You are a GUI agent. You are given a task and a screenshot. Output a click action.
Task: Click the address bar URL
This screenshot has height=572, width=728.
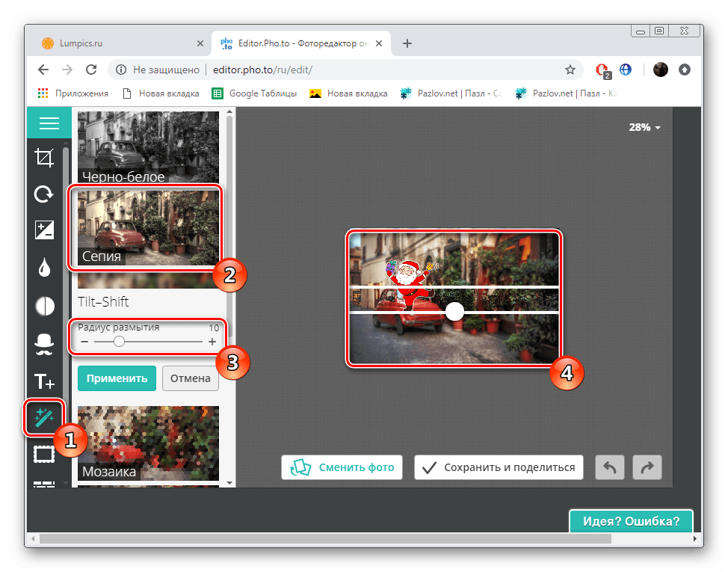click(262, 70)
